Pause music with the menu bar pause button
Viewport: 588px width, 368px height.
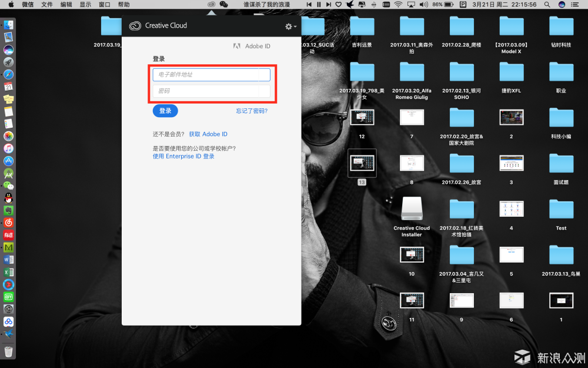click(319, 4)
